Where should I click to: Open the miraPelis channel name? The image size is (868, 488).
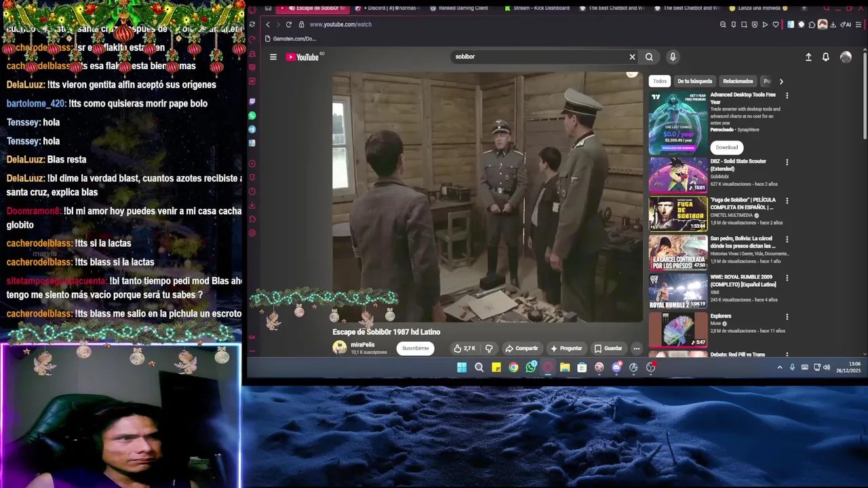363,345
